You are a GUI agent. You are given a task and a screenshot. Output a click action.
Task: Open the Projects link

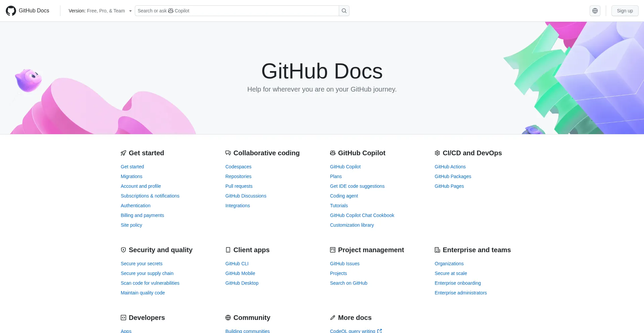click(x=338, y=273)
